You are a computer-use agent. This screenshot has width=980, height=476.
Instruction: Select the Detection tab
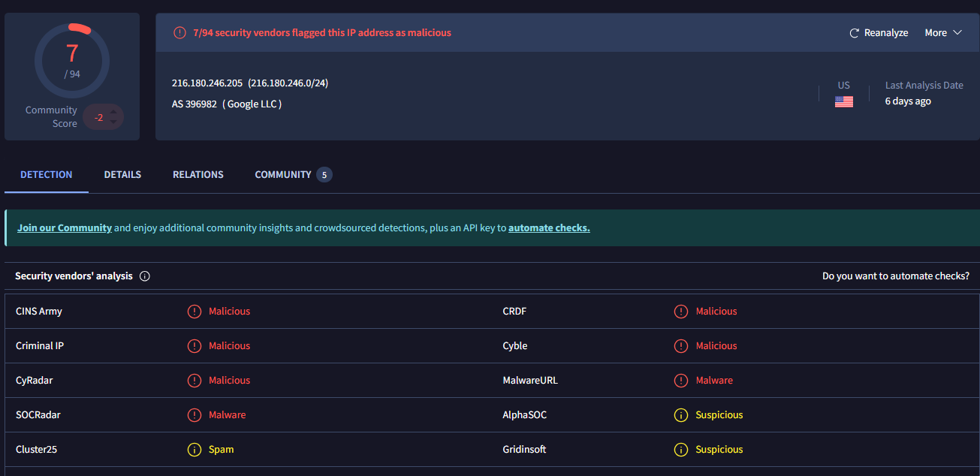(47, 175)
